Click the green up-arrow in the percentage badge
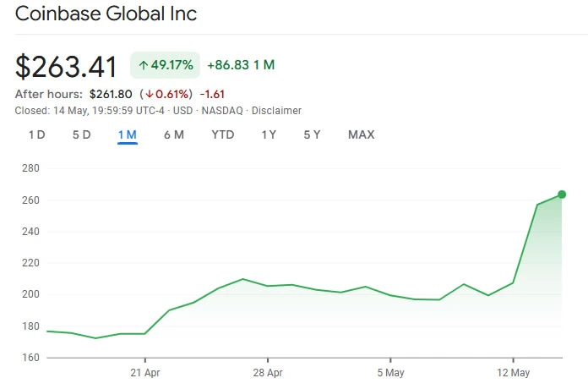Viewport: 588px width, 389px height. (144, 65)
